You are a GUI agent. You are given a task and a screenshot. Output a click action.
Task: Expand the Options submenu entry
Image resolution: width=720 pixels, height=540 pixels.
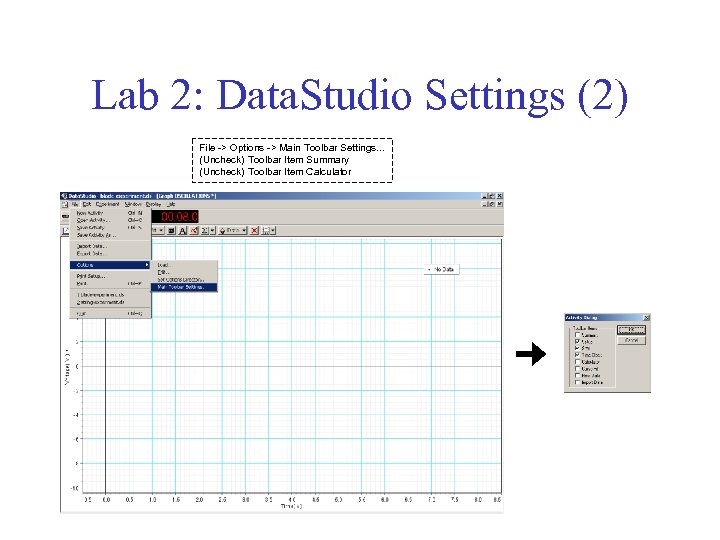110,265
